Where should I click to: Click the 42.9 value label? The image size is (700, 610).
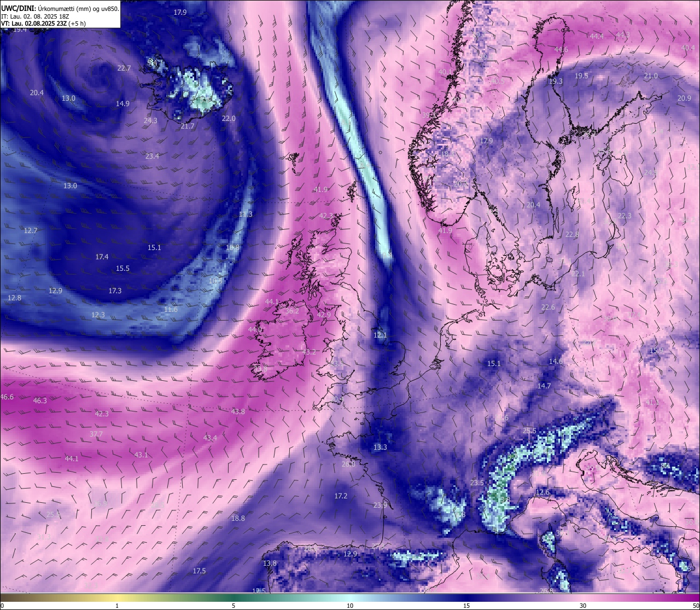point(324,315)
